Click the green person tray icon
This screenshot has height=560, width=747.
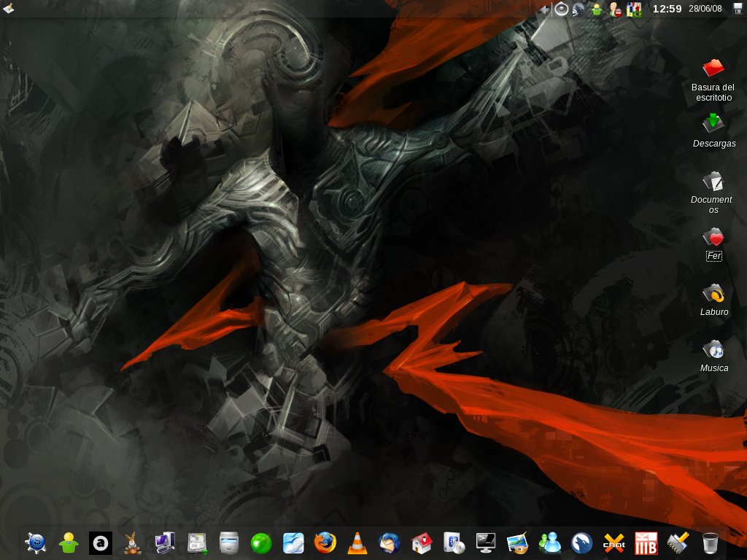pos(597,9)
